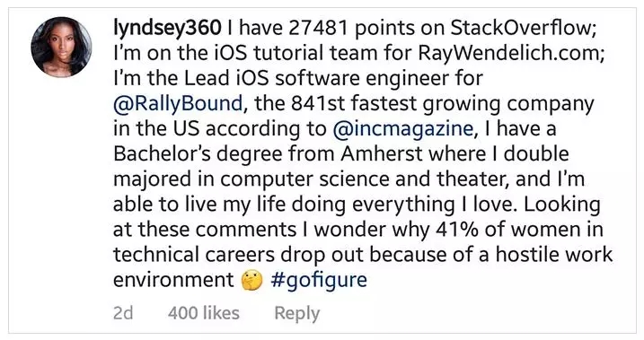Click the RayWendelich.com text
The height and width of the screenshot is (340, 644).
pyautogui.click(x=511, y=54)
